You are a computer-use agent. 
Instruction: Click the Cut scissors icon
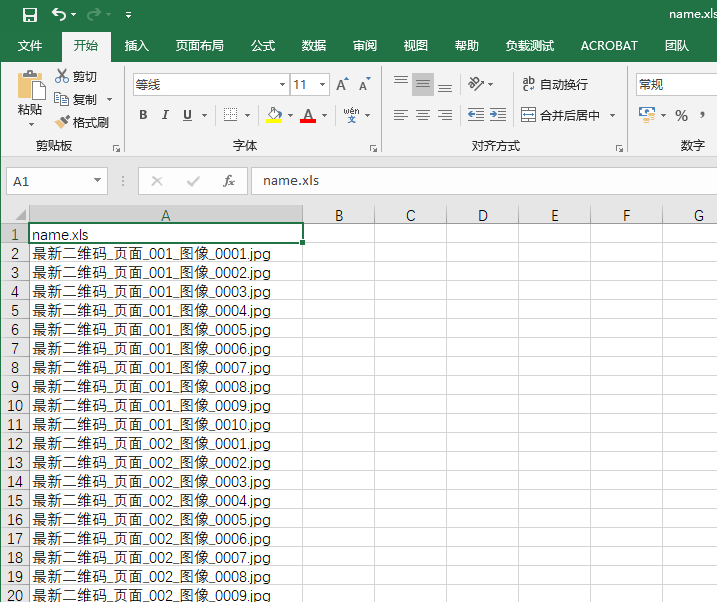(x=62, y=76)
